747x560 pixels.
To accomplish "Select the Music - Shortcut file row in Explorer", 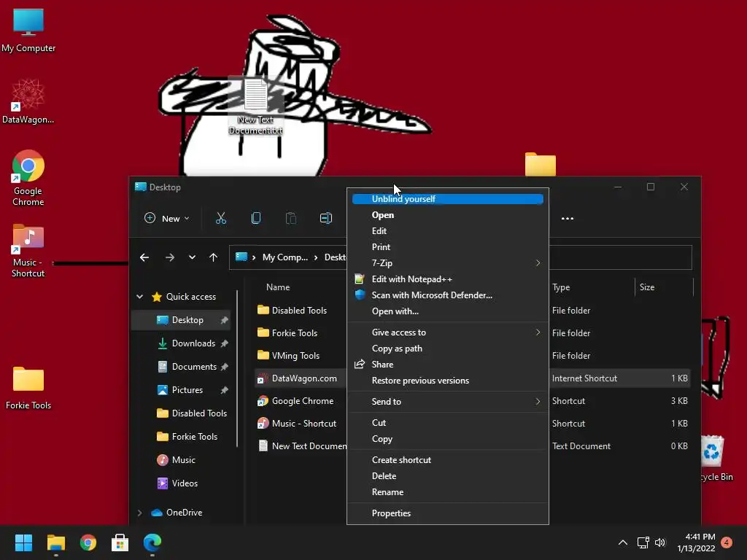I will [x=301, y=424].
